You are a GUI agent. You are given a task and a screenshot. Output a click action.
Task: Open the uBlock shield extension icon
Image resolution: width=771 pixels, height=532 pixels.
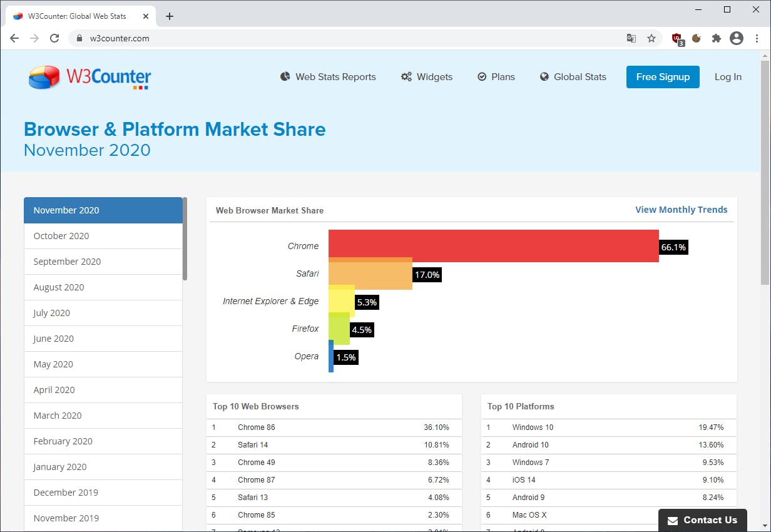[677, 39]
